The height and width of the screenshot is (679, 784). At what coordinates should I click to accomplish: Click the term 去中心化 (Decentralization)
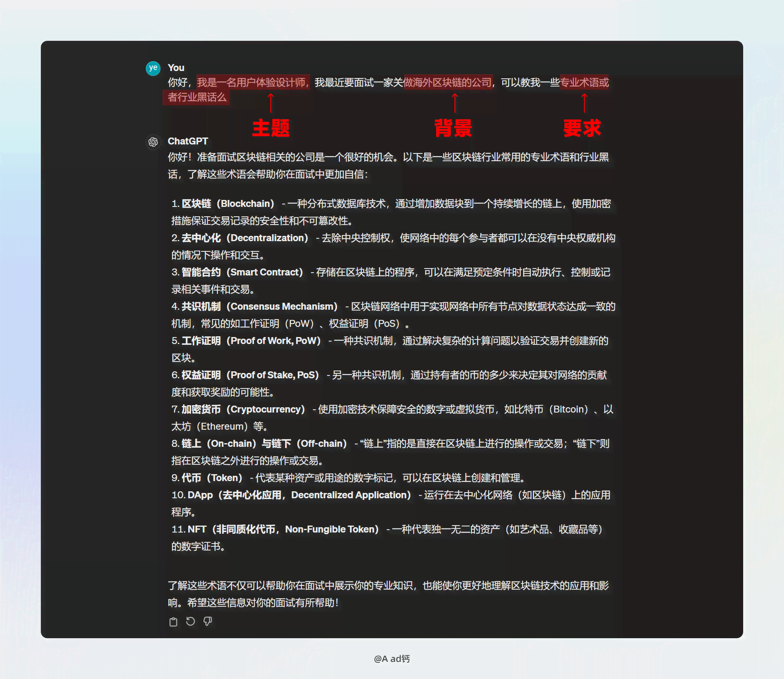pos(245,238)
